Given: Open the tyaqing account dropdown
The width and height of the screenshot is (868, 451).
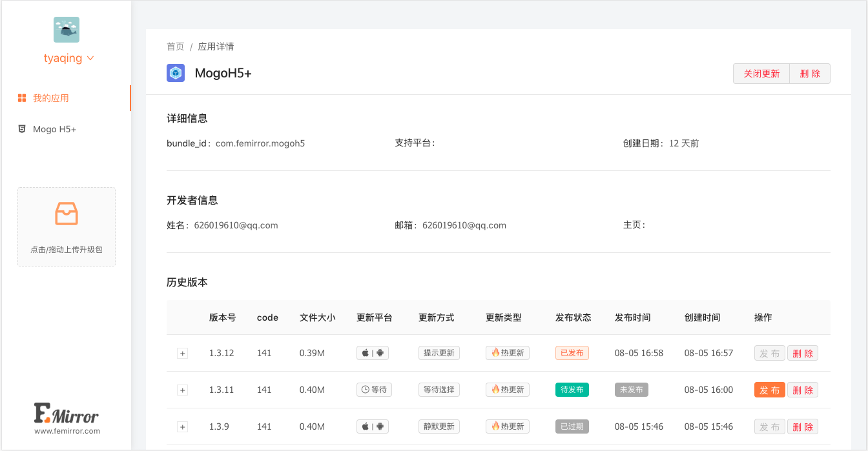Looking at the screenshot, I should [68, 58].
